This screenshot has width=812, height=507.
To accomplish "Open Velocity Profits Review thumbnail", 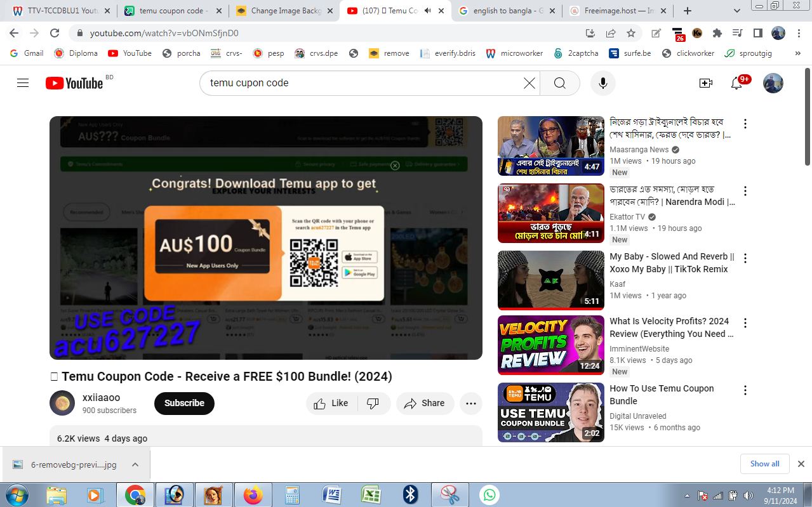I will 550,345.
